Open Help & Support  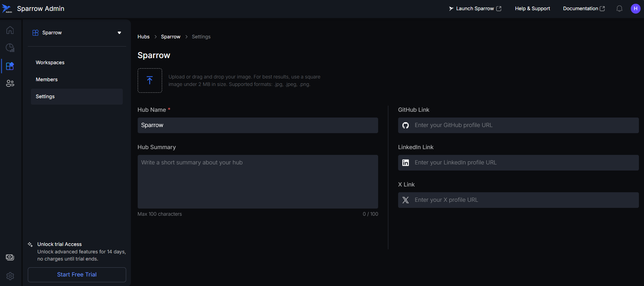coord(532,8)
